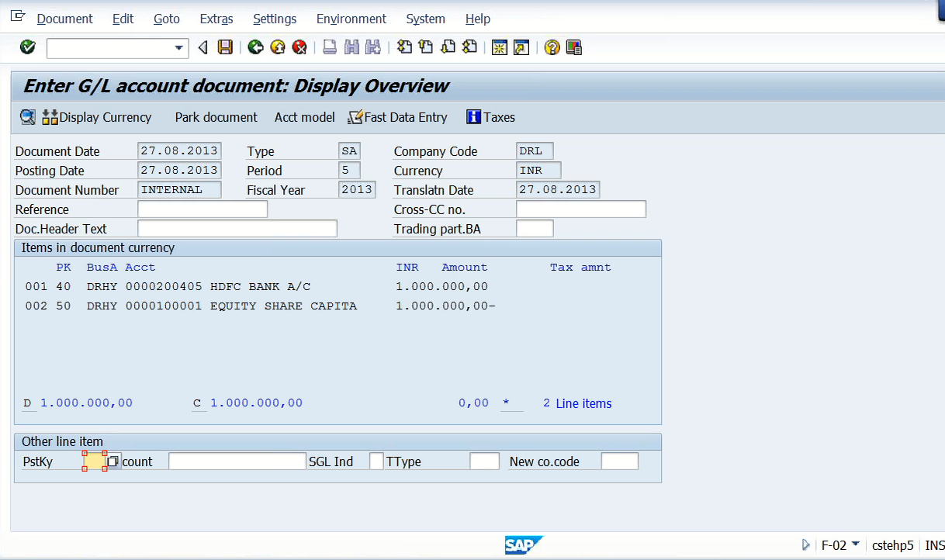The width and height of the screenshot is (945, 560).
Task: Click the Doc.Header Text input field
Action: point(237,229)
